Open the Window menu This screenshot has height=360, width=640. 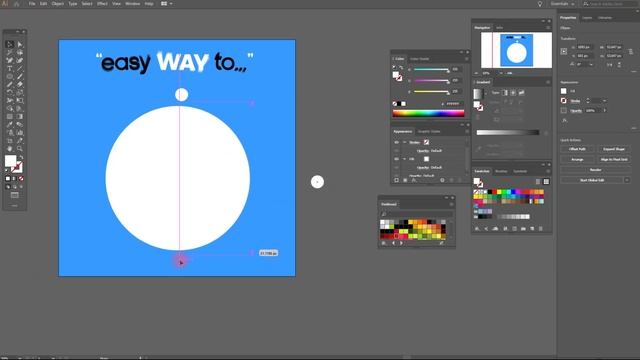[x=132, y=4]
